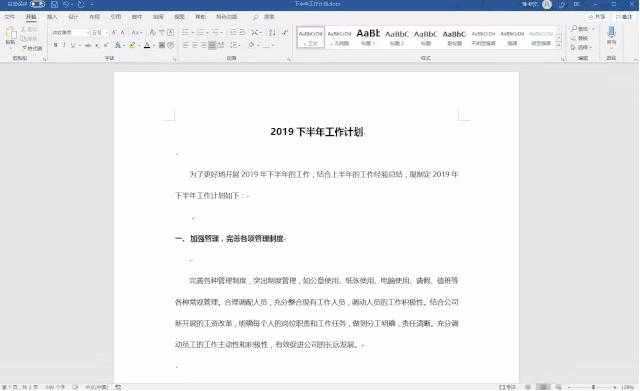
Task: Open the 选择 (Select) dropdown
Action: coord(582,47)
